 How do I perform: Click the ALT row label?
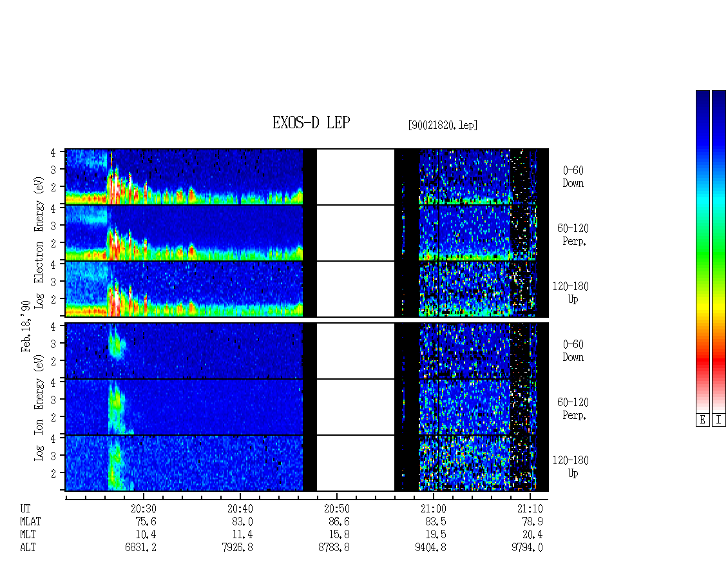click(x=28, y=548)
